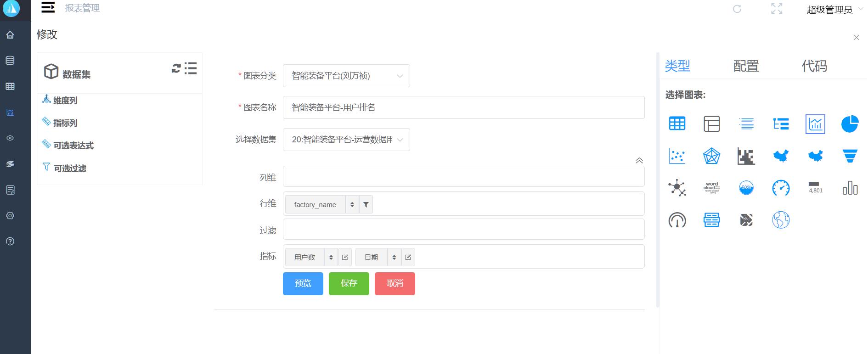Open the settings gear in sidebar
Viewport: 868px width, 354px height.
point(10,215)
